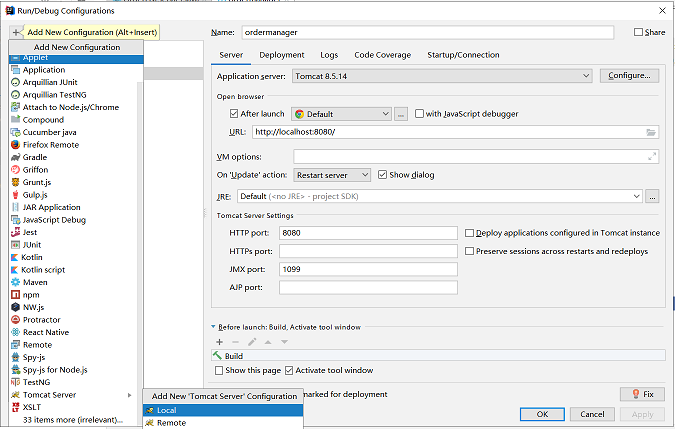Check Deploy applications configured in Tomcat instance
This screenshot has width=675, height=429.
point(469,233)
